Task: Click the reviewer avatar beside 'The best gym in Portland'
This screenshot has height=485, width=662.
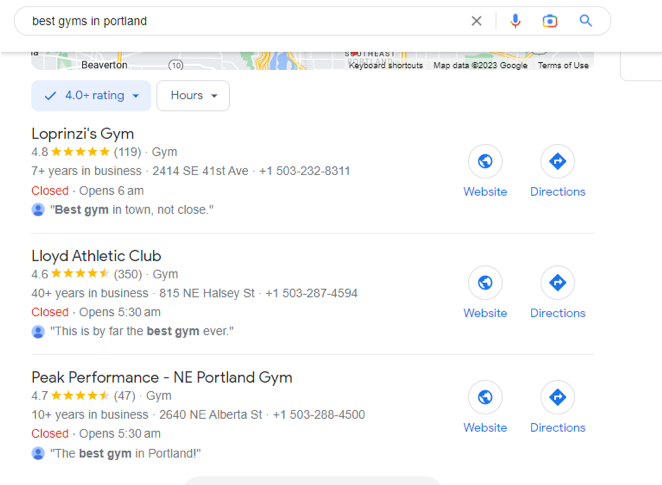Action: (x=38, y=453)
